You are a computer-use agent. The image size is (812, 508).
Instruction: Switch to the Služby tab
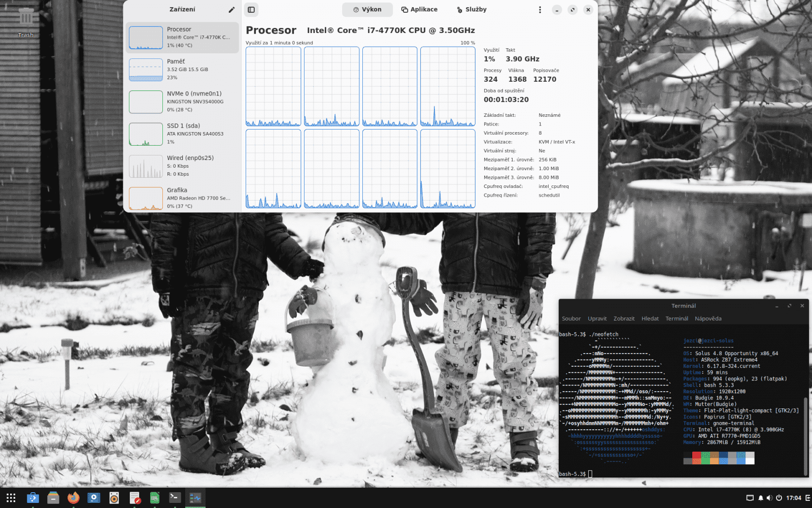[x=471, y=9]
